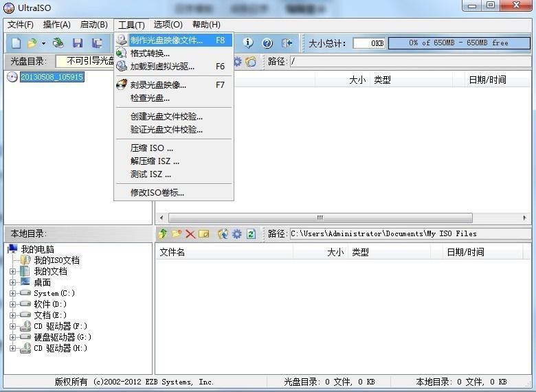Image resolution: width=536 pixels, height=392 pixels.
Task: Expand the System (C:) drive node
Action: coord(12,293)
